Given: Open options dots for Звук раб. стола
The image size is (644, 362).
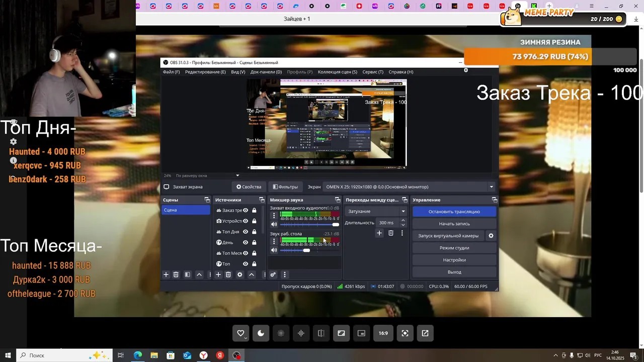Looking at the screenshot, I should click(x=274, y=241).
